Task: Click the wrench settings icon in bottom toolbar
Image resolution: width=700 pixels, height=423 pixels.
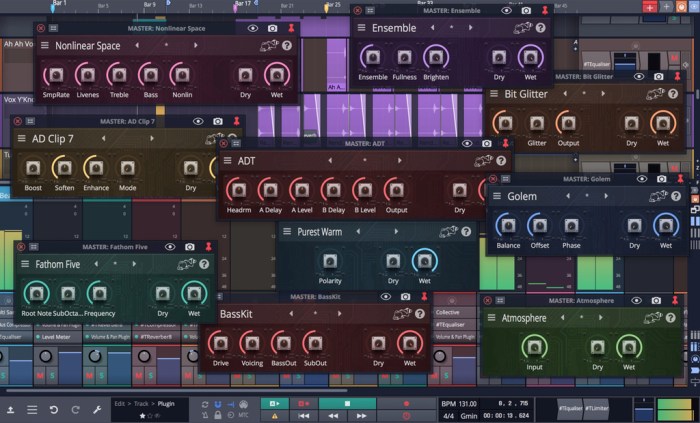Action: pos(97,409)
